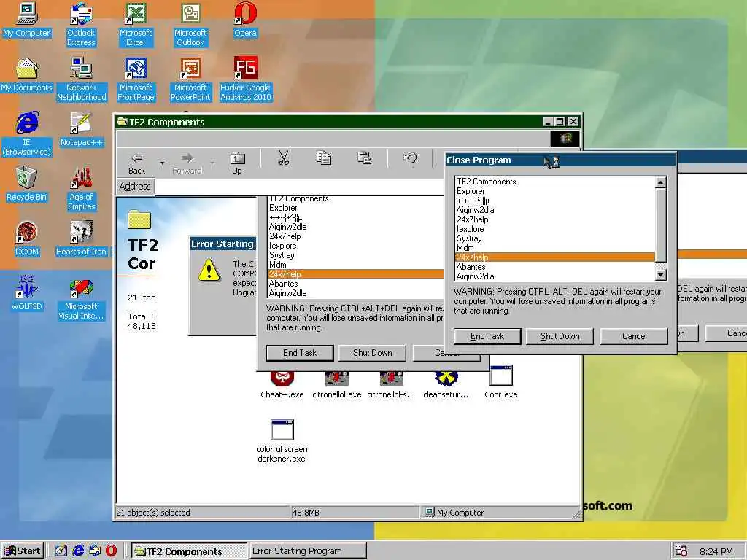
Task: Select colorful screen darkener.exe file
Action: click(x=282, y=441)
